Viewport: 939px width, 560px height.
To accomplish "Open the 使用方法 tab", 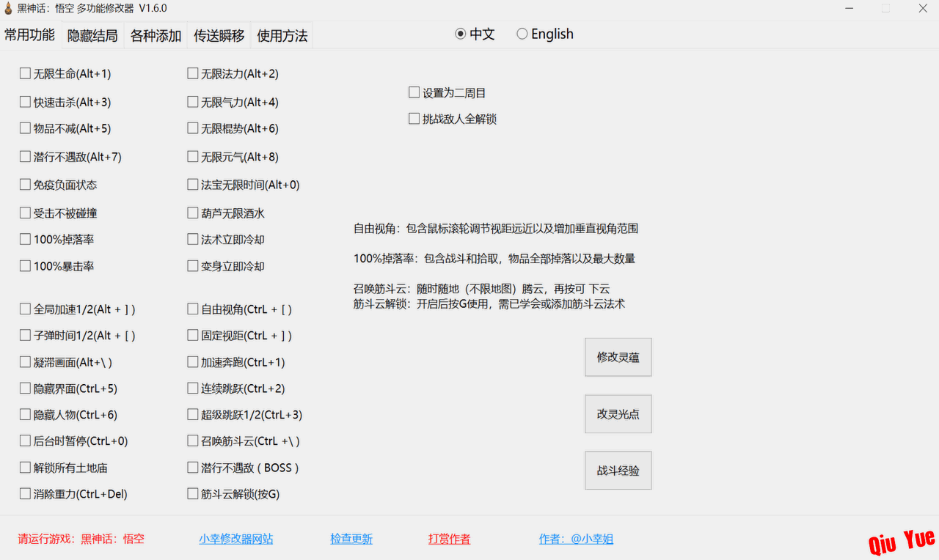I will (282, 35).
